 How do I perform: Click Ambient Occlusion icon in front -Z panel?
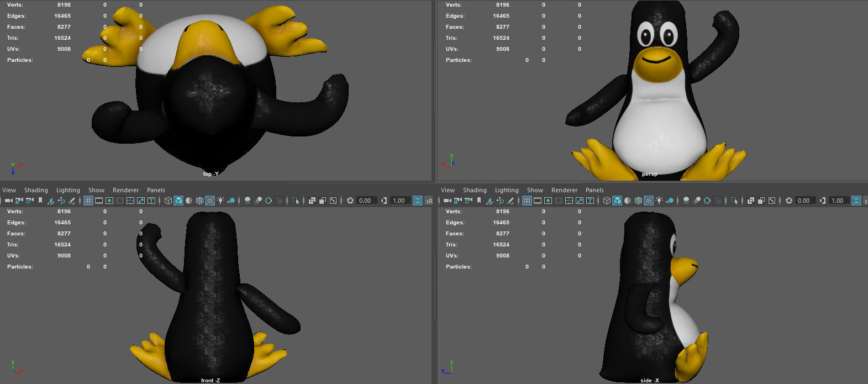pos(248,201)
